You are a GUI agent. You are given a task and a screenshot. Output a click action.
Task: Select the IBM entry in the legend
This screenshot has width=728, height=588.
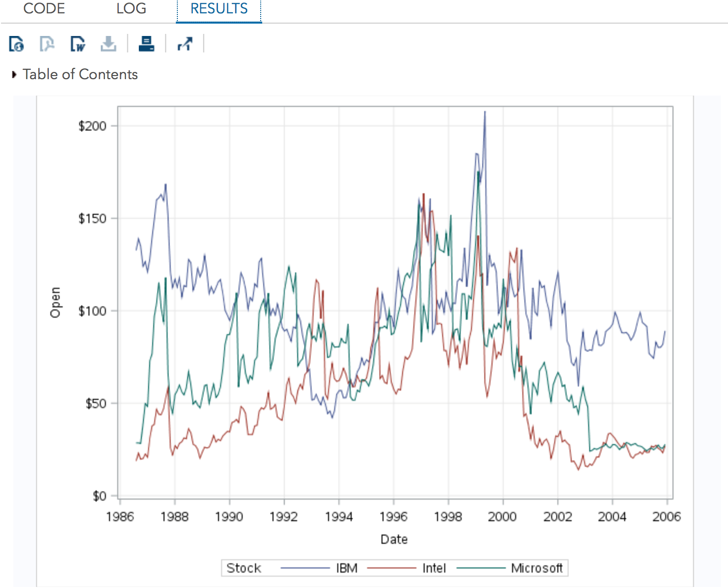pyautogui.click(x=345, y=568)
